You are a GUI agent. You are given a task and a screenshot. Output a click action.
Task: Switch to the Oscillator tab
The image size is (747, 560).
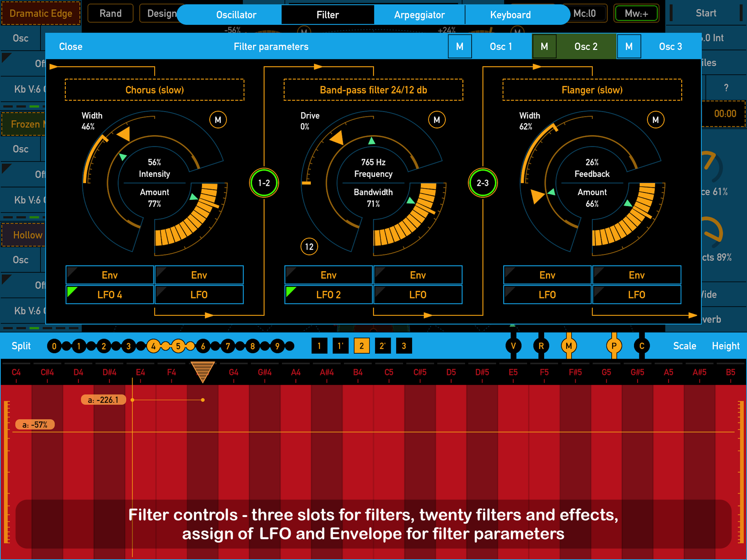[236, 15]
